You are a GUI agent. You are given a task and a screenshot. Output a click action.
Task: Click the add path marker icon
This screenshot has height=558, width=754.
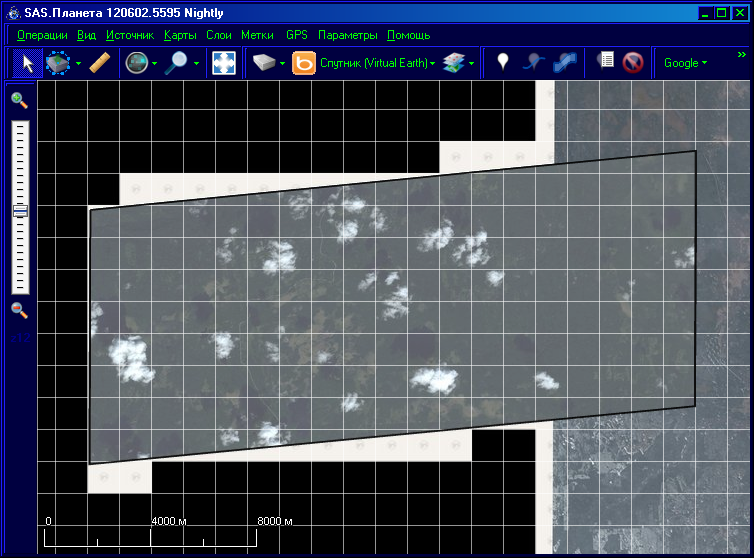click(534, 63)
